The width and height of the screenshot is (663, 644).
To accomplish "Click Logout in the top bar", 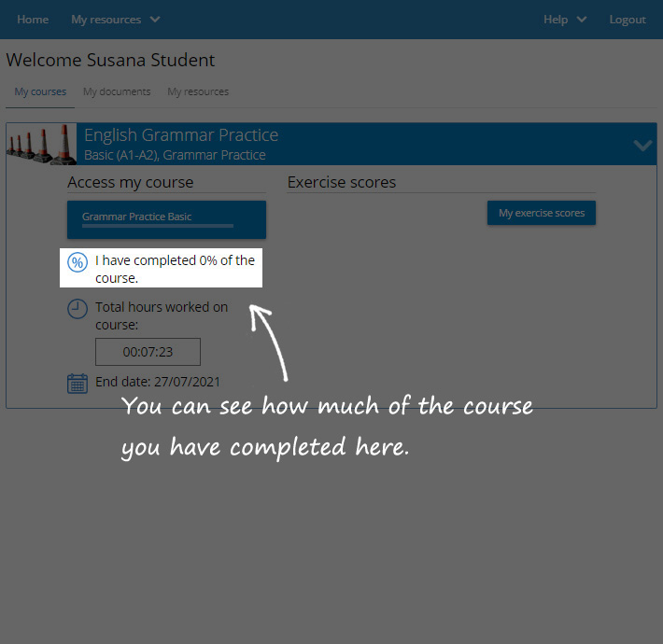I will click(628, 20).
